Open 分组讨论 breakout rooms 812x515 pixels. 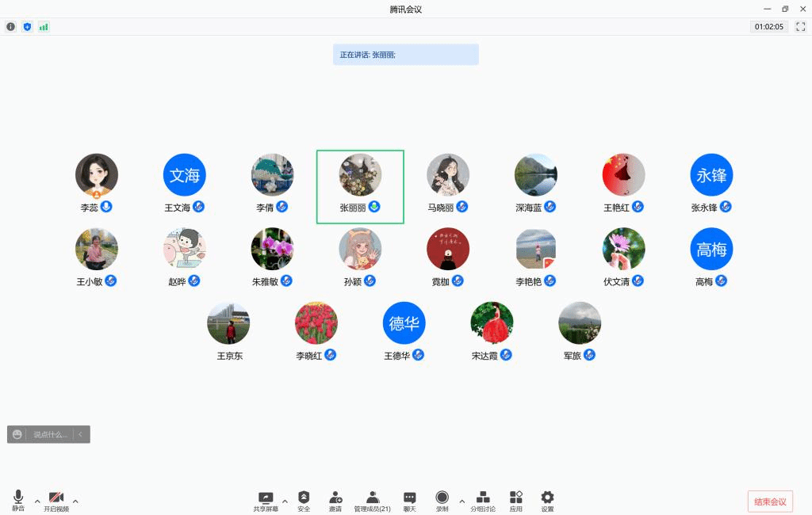483,501
